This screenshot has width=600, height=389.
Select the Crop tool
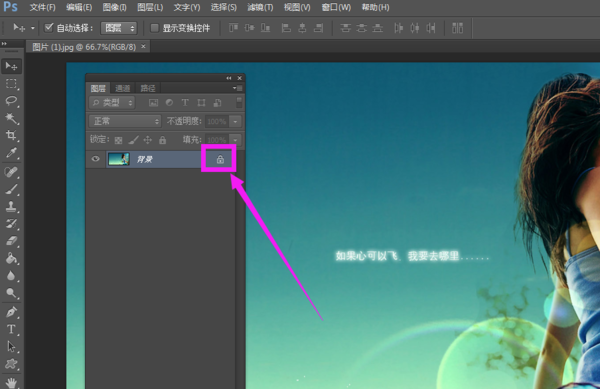(11, 135)
